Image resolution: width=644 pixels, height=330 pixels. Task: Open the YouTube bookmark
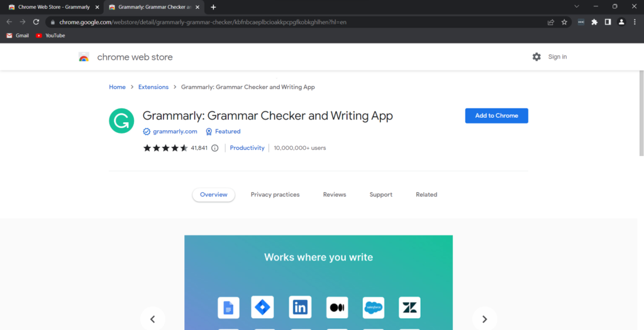(50, 35)
